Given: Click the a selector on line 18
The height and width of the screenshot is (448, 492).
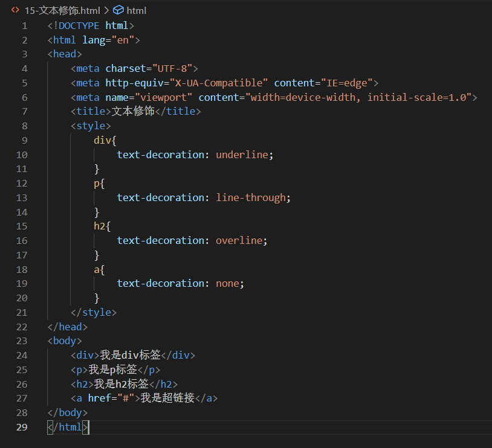Looking at the screenshot, I should [x=97, y=270].
